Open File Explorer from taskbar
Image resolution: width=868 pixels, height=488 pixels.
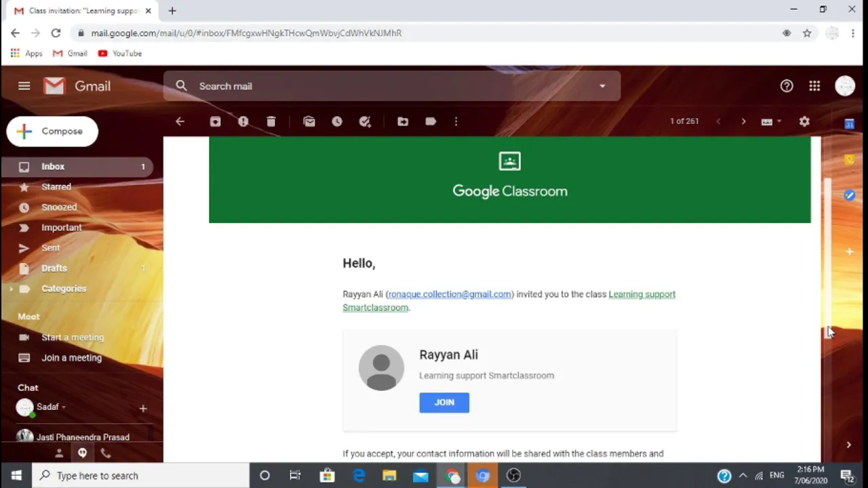pyautogui.click(x=389, y=476)
